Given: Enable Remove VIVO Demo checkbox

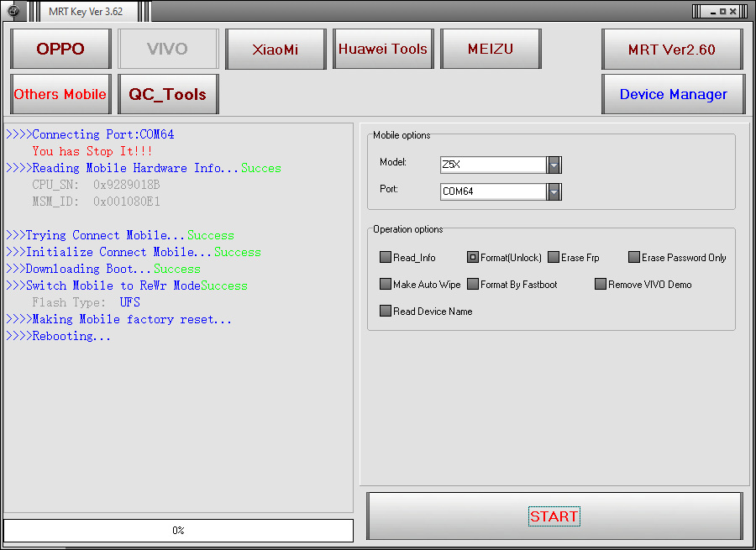Looking at the screenshot, I should (x=601, y=284).
